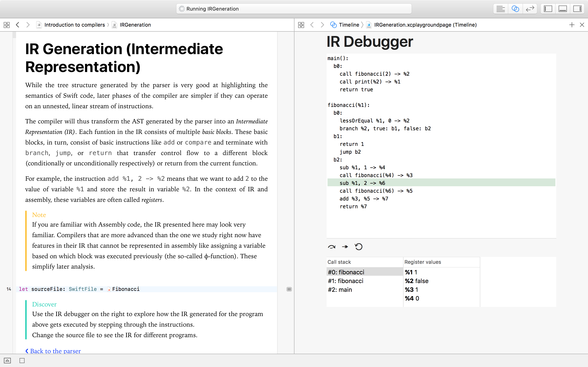Toggle the navigator panel visibility

(548, 9)
